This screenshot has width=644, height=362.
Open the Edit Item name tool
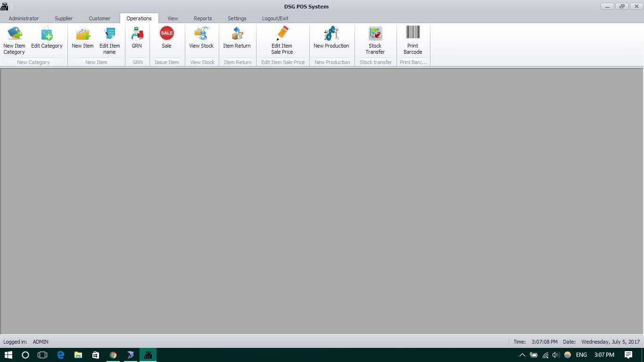(x=109, y=41)
